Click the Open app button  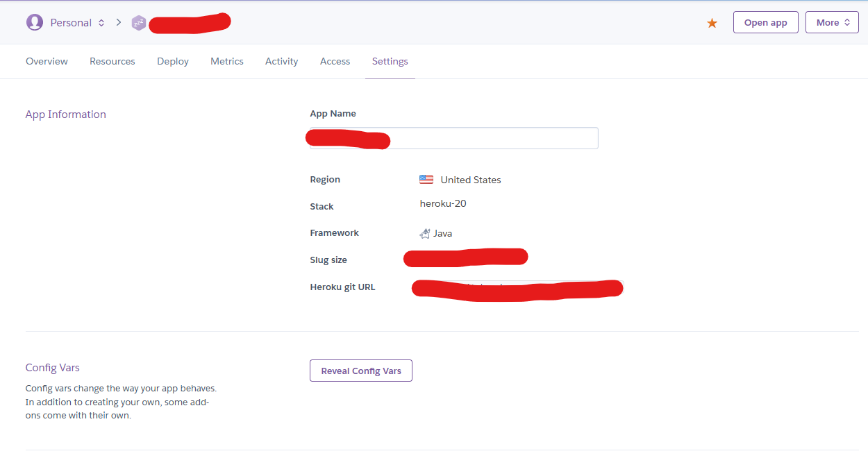click(x=766, y=22)
